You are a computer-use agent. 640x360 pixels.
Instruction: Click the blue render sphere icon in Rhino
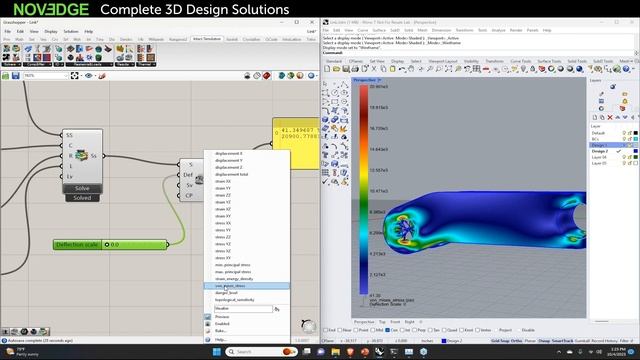tap(580, 69)
